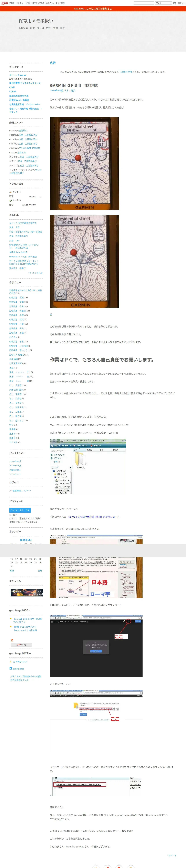Click the snow peak banner ad
This screenshot has height=868, width=186.
pyautogui.click(x=26, y=593)
